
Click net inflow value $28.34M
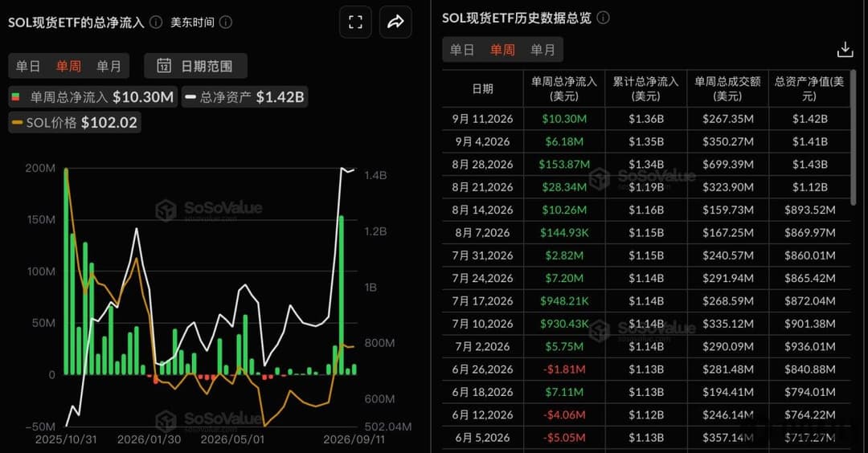564,187
